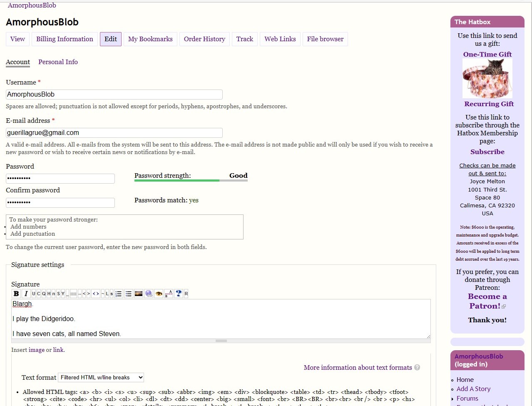Insert a numbered list in signature

[x=119, y=294]
